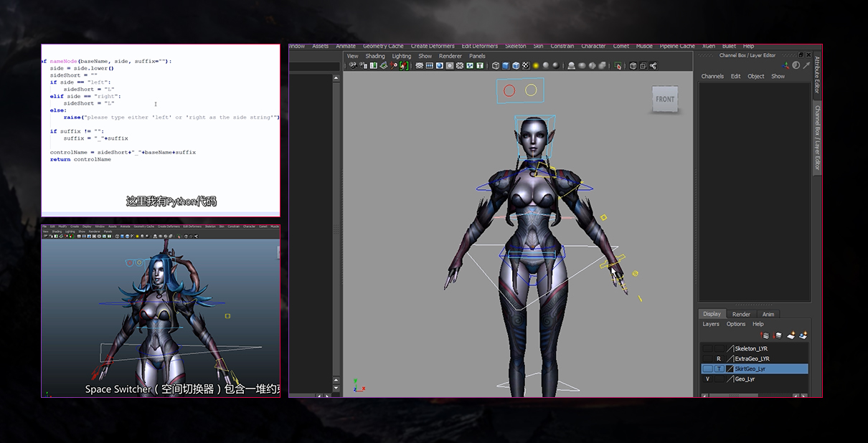Create a new empty layer icon
The image size is (868, 443).
[791, 335]
